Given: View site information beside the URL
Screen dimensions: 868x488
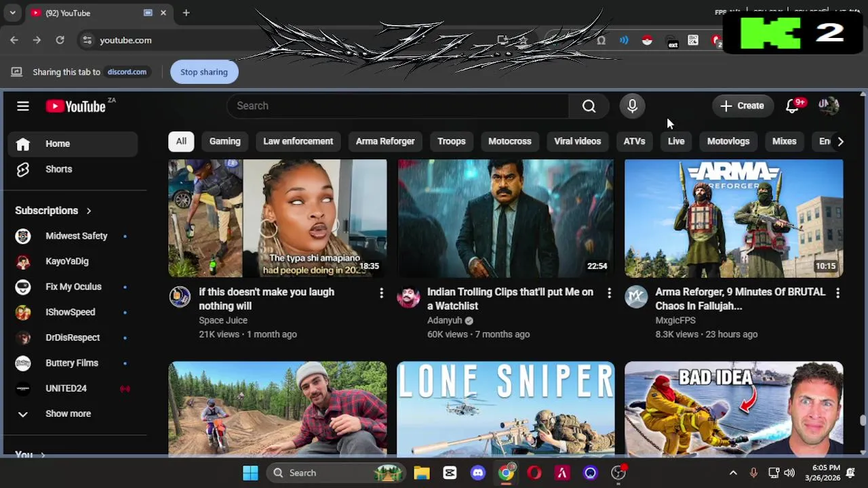Looking at the screenshot, I should pos(87,40).
